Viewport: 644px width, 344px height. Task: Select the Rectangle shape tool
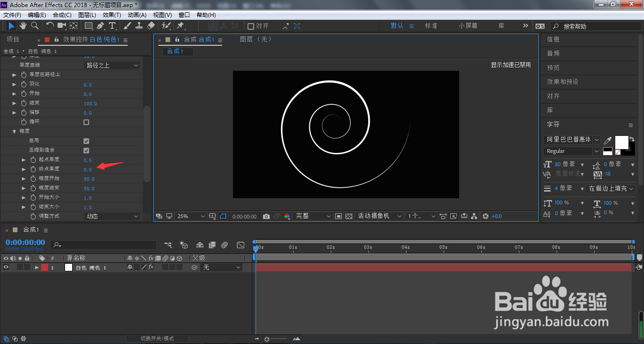click(x=89, y=26)
